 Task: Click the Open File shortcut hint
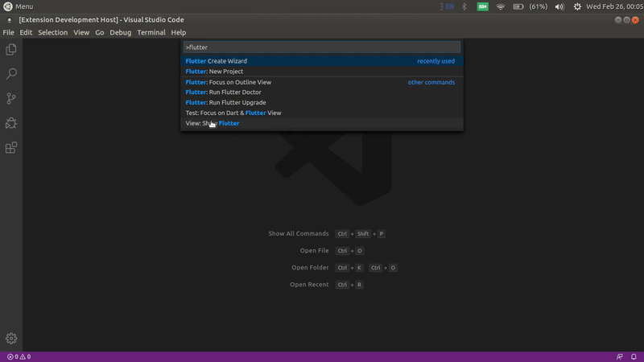coord(332,250)
